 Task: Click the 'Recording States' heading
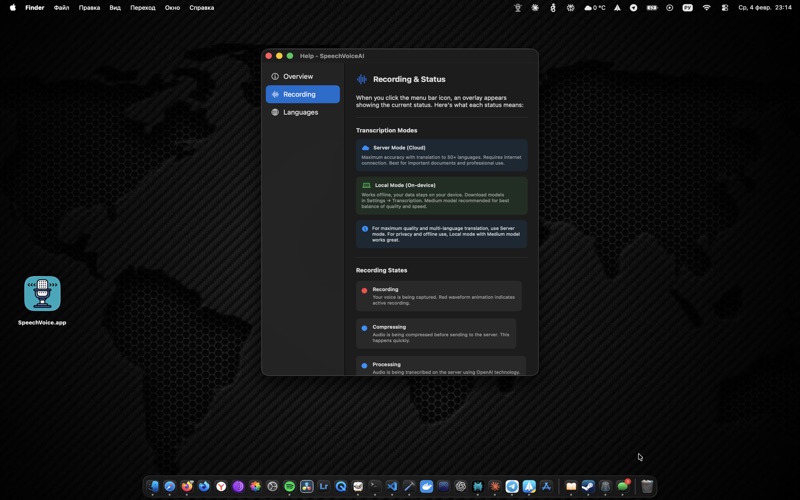[381, 270]
